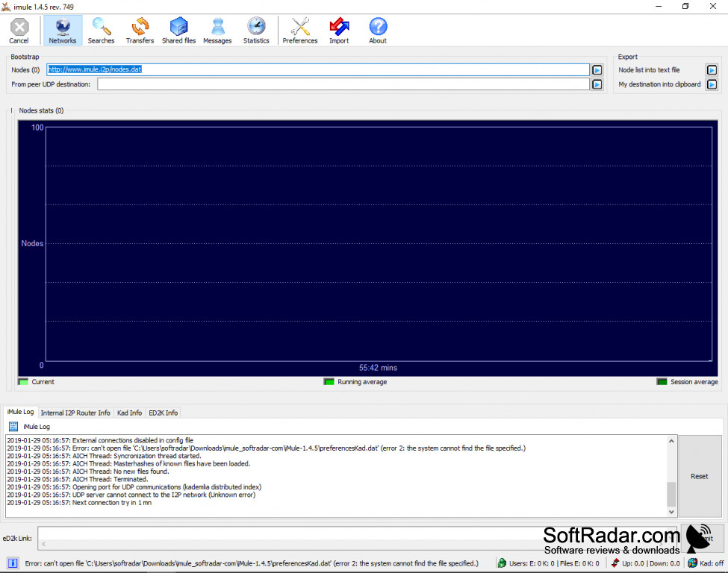The height and width of the screenshot is (573, 728).
Task: Click the log scrollbar thumb
Action: click(x=671, y=494)
